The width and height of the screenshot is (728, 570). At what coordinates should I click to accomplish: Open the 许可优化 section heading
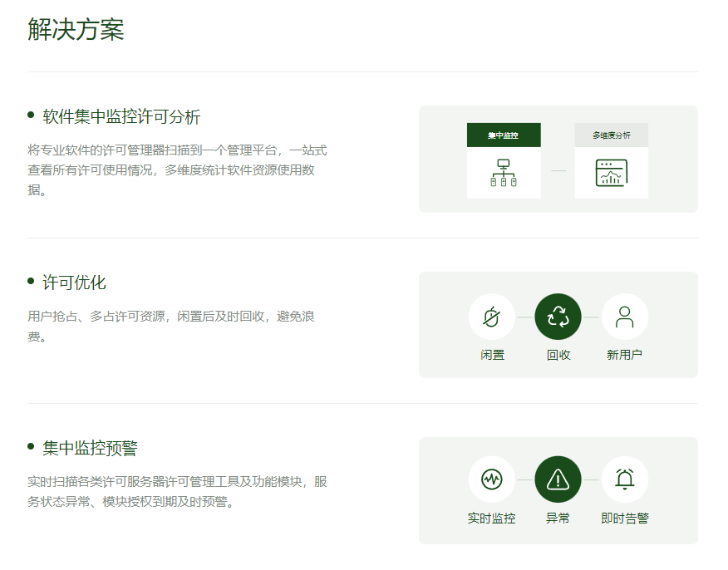74,283
